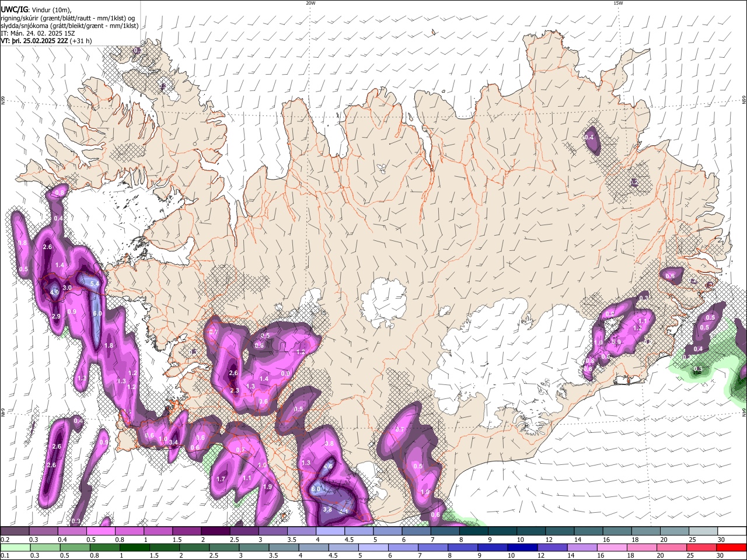This screenshot has height=560, width=747.
Task: Pick the darkest purple upper swatch labeled 2
Action: tap(215, 531)
